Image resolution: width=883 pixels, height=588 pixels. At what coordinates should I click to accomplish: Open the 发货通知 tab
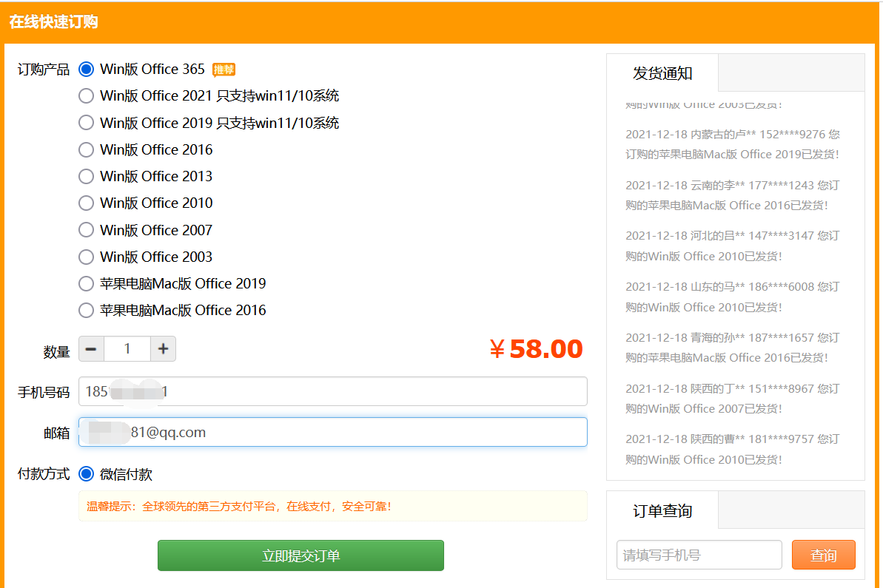pyautogui.click(x=662, y=73)
